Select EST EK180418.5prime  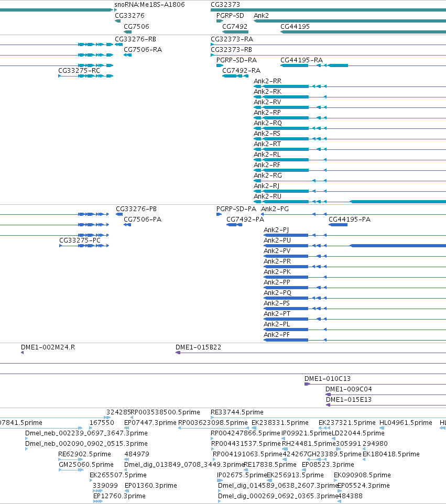(x=391, y=454)
